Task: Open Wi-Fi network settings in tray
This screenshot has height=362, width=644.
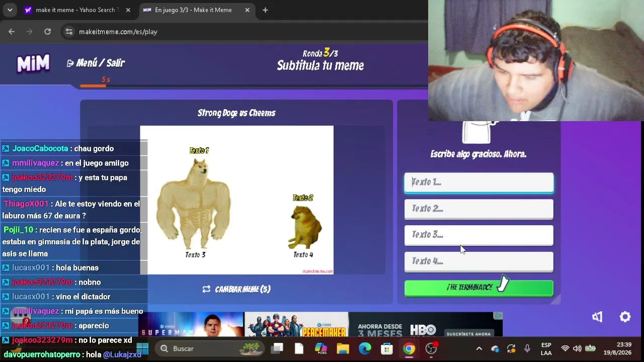Action: coord(565,348)
